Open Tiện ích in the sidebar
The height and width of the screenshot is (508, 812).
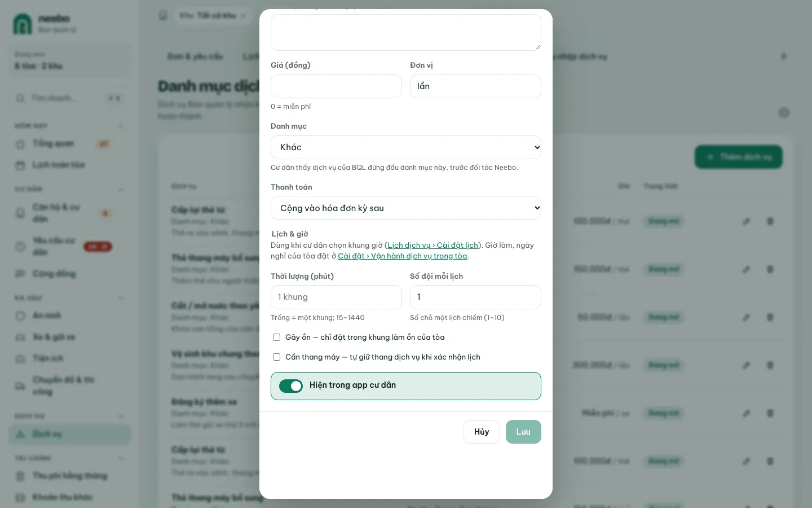pos(70,358)
